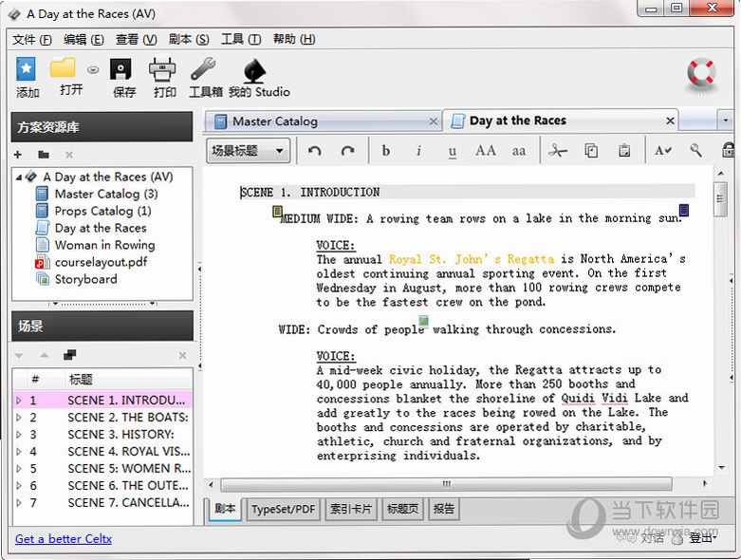The image size is (741, 560).
Task: Select SCENE 6. THE OUTE... row
Action: click(102, 485)
